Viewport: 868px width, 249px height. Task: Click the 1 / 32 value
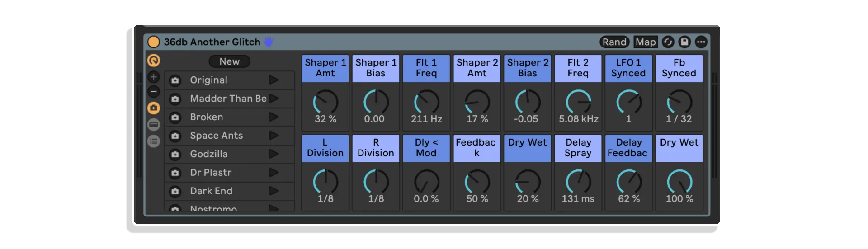point(679,119)
